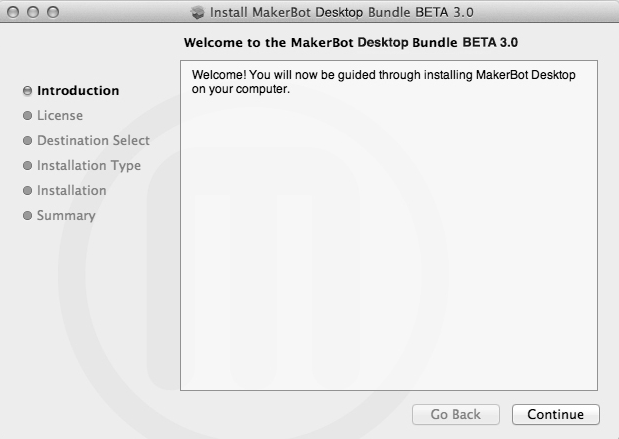Click the bullet icon beside Introduction

pos(27,91)
